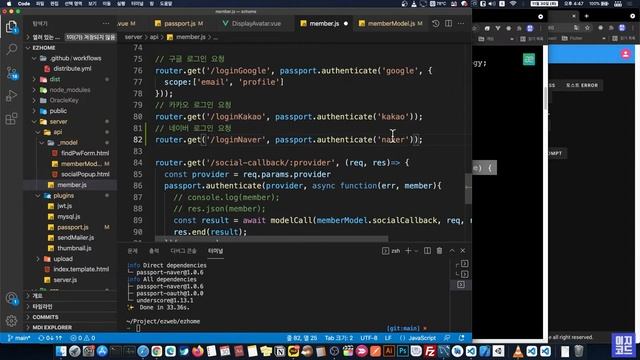Open jwt.js in plugins folder

tap(64, 206)
